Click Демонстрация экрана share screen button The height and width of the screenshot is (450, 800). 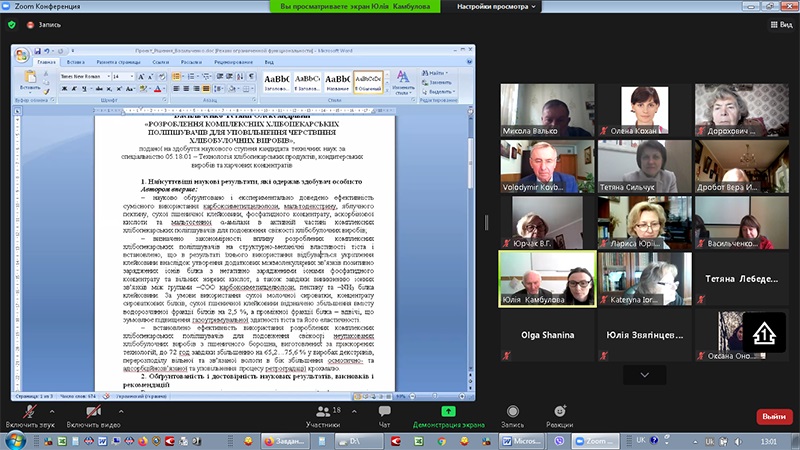[448, 417]
